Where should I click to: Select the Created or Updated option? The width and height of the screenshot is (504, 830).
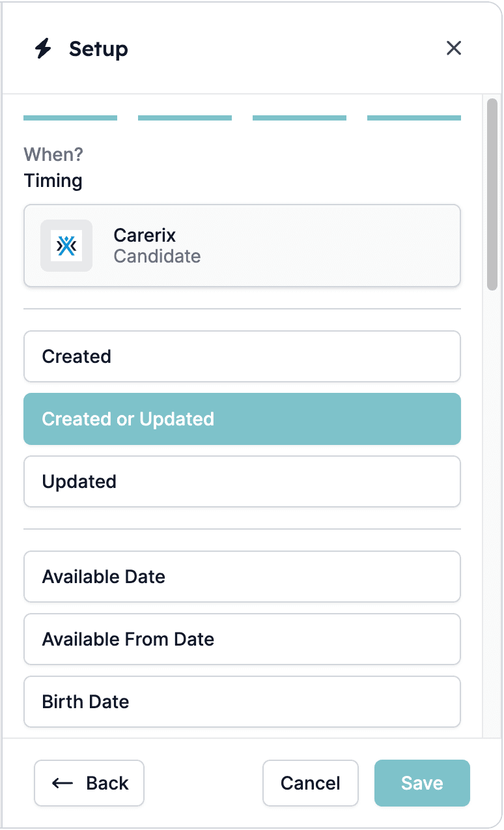point(242,419)
